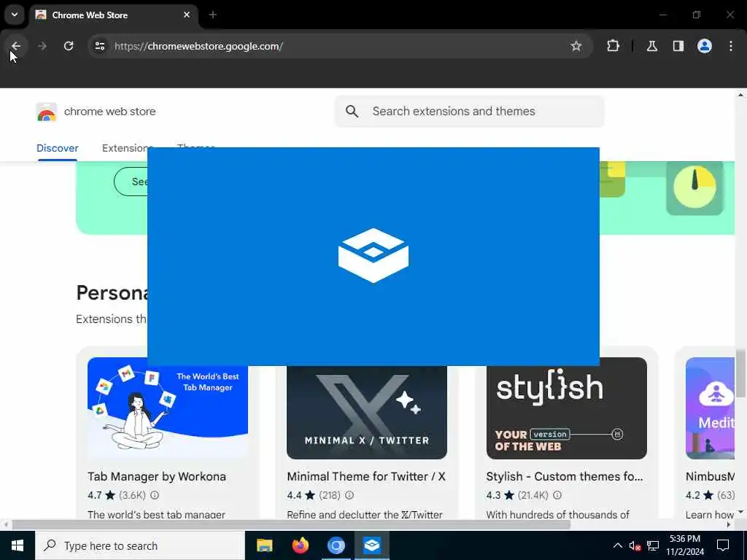Toggle the browser side panel
Viewport: 747px width, 560px height.
click(678, 46)
